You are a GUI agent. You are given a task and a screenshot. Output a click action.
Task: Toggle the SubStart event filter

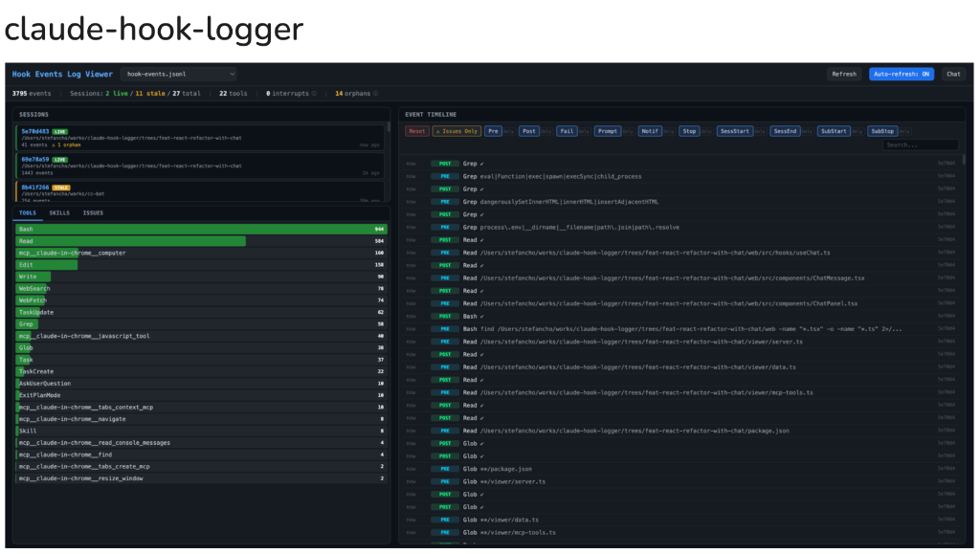click(834, 131)
